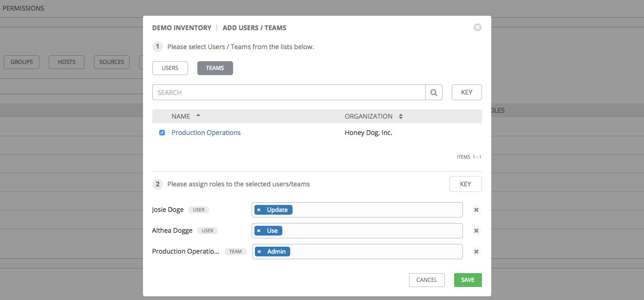Screen dimensions: 644x300
Task: Remove the Admin role tag from Production Operations
Action: [x=259, y=252]
